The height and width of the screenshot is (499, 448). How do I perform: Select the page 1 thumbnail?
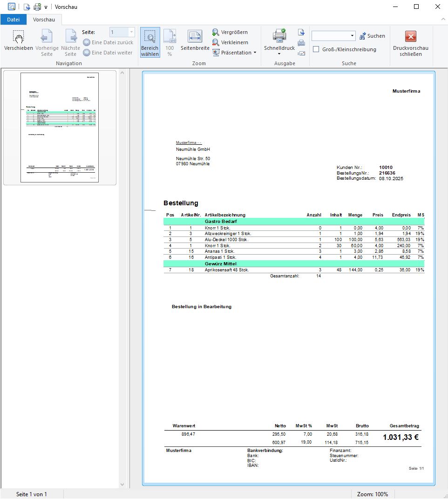click(60, 128)
